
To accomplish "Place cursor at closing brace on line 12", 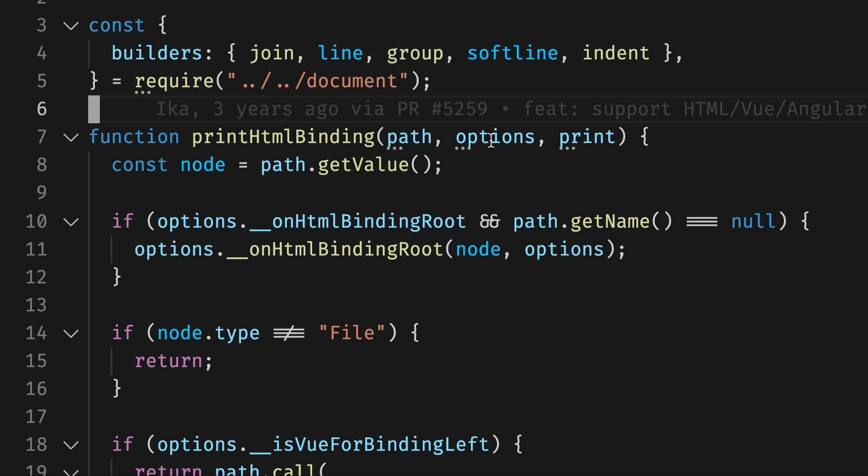I will (x=116, y=277).
